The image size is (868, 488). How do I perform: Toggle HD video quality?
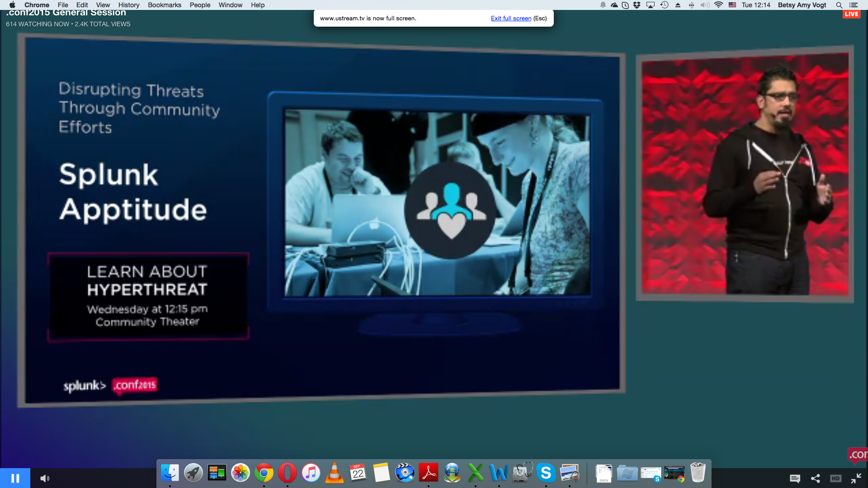[x=835, y=478]
